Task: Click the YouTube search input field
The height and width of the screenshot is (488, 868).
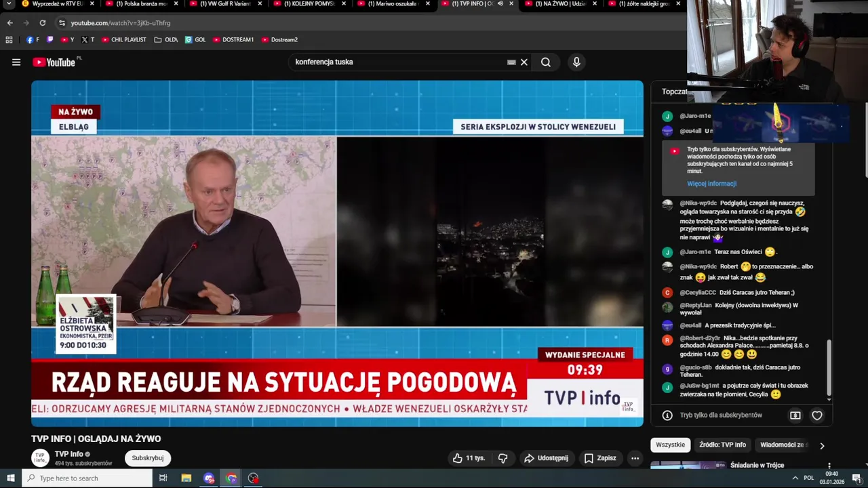Action: 399,62
